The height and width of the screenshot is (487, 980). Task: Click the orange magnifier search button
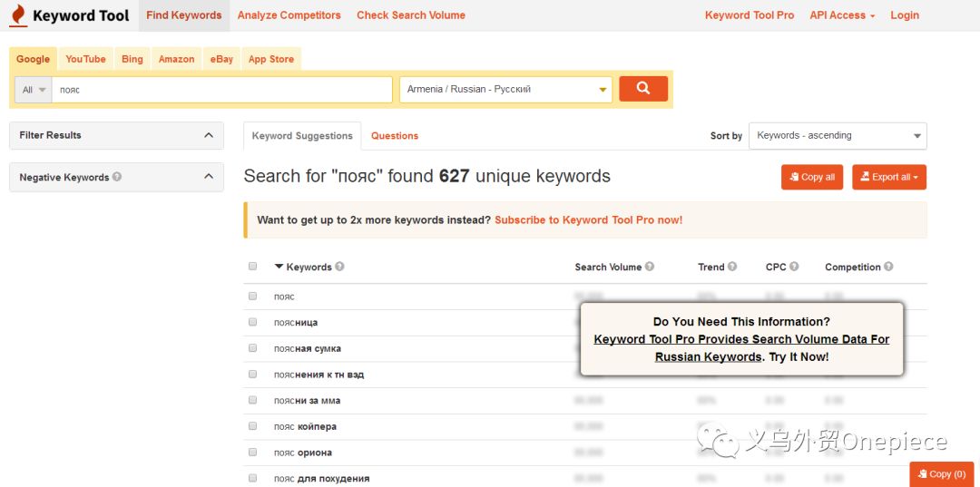coord(643,89)
